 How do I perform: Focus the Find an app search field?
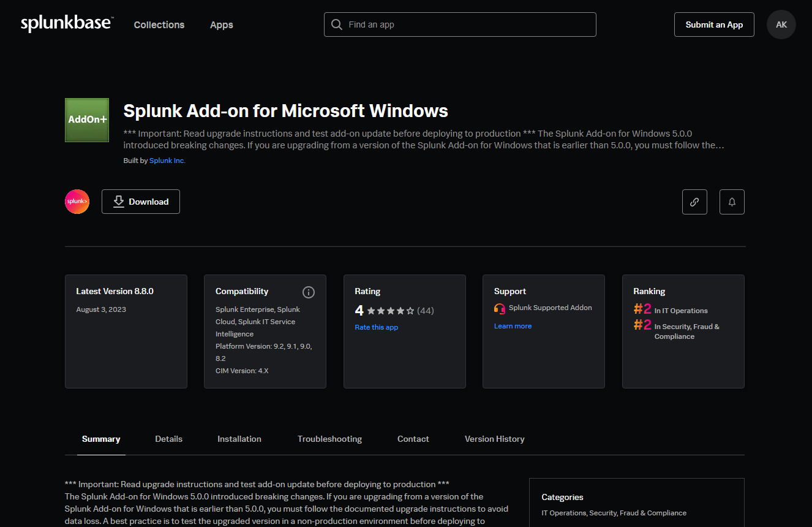(460, 25)
